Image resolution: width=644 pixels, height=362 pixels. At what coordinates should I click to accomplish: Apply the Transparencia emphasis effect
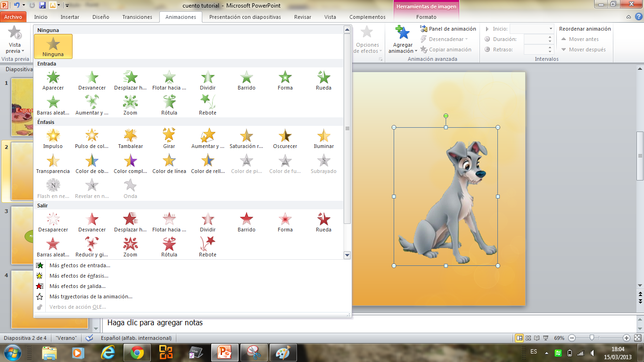(x=53, y=164)
